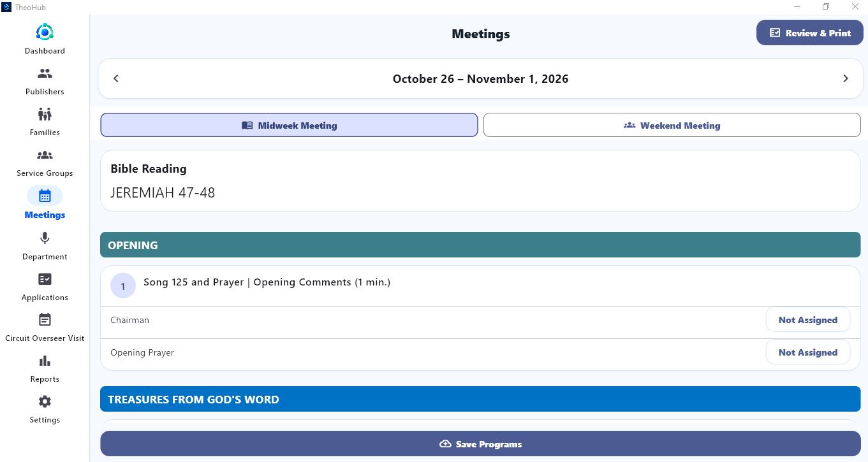This screenshot has height=462, width=868.
Task: Go to next week with right chevron
Action: [x=846, y=78]
